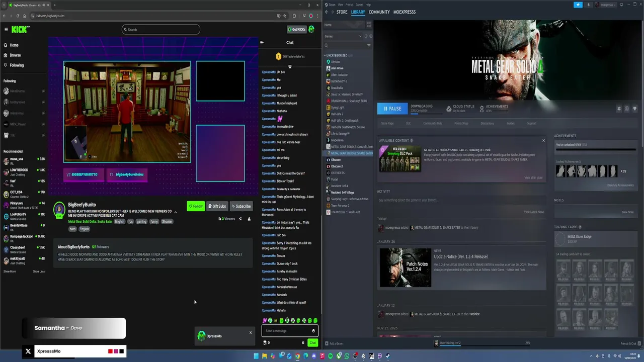This screenshot has width=644, height=362.
Task: Select The Witcher 3: Wild Hunt in library
Action: [345, 212]
